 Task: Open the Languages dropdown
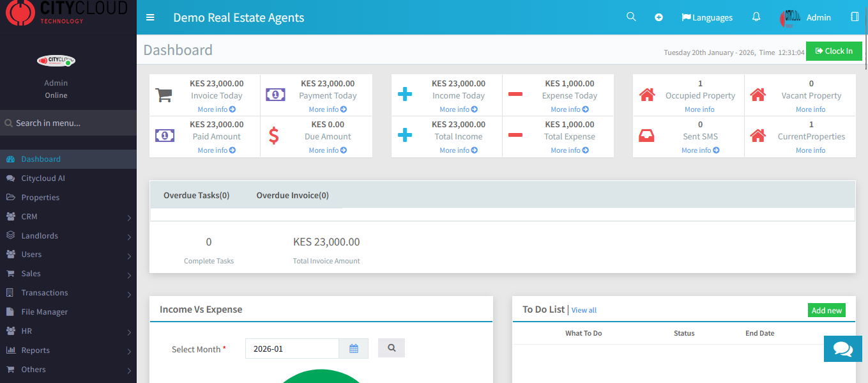pos(707,17)
